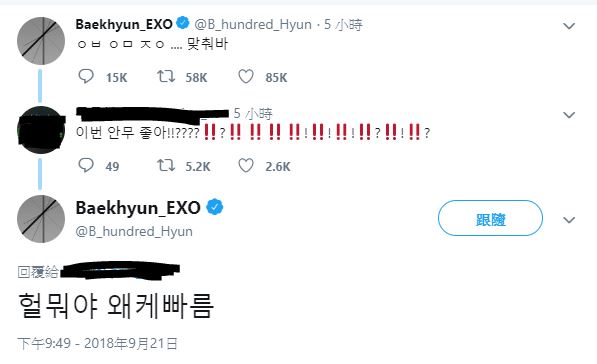This screenshot has height=364, width=597.
Task: Like the fan reply with 2.6K likes
Action: (x=246, y=166)
